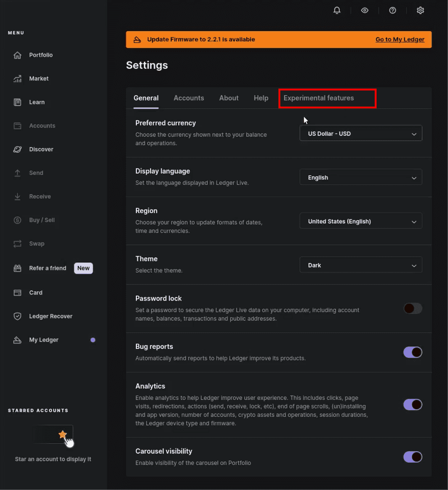Screen dimensions: 448x490
Task: Toggle Carousel visibility switch
Action: (x=413, y=457)
